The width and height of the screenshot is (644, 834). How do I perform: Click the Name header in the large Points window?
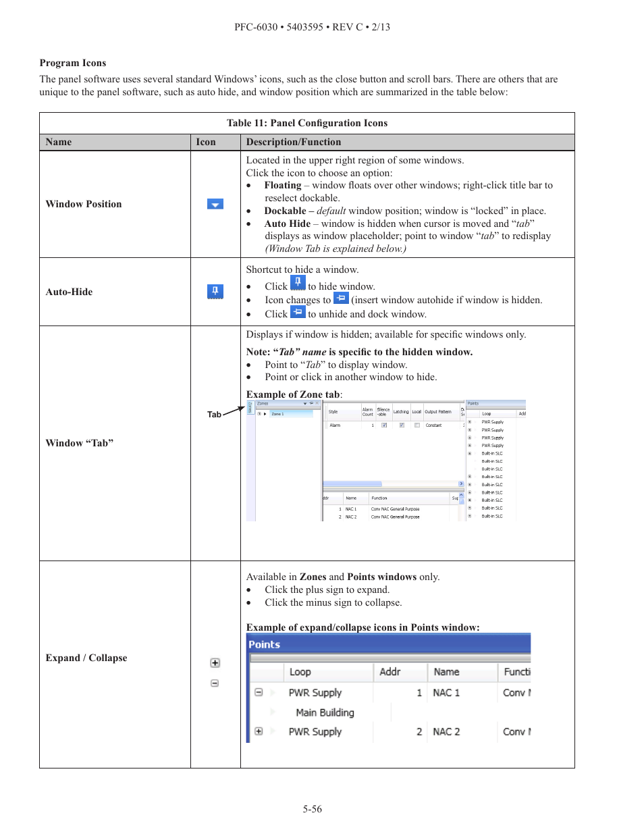pos(462,672)
